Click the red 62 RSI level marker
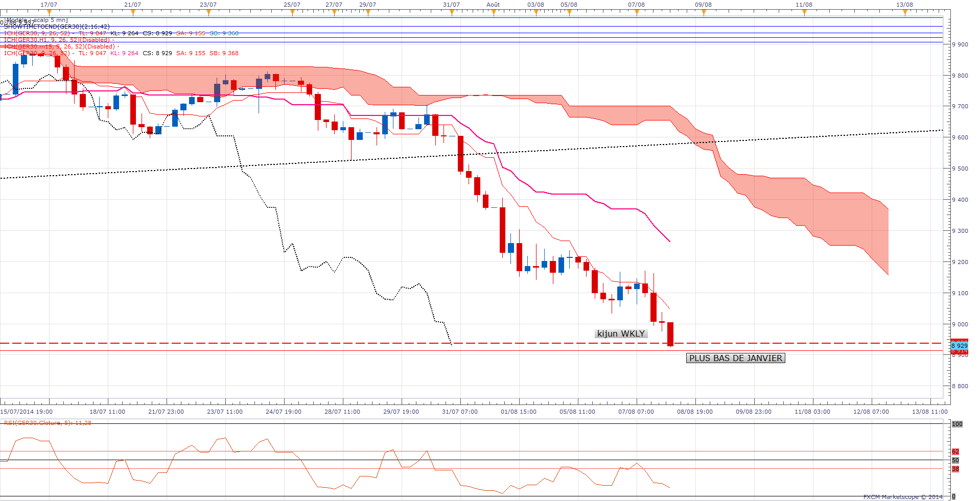This screenshot has height=501, width=980. point(955,451)
